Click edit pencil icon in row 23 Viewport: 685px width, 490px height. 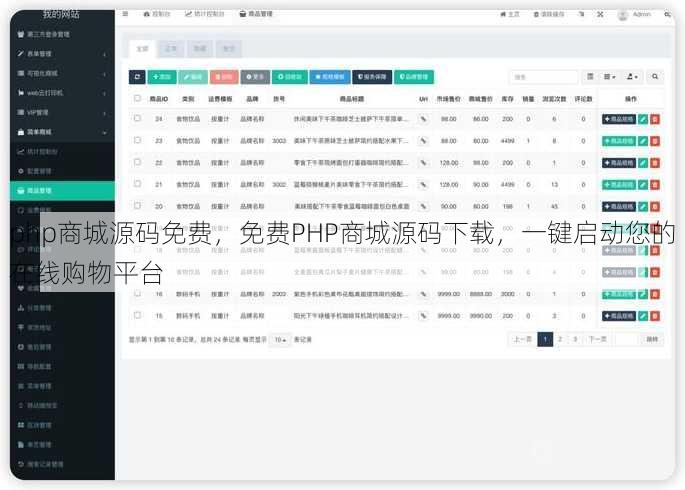pos(643,141)
